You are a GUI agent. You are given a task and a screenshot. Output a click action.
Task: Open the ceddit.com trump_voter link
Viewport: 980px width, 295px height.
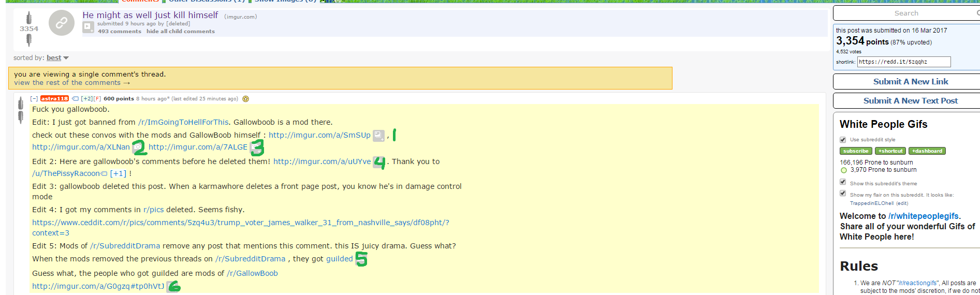pos(241,228)
